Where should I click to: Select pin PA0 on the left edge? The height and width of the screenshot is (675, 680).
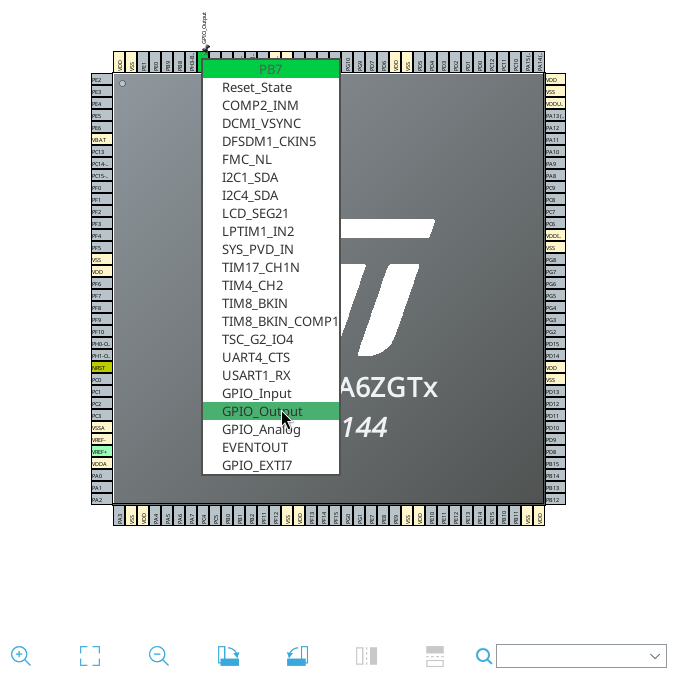coord(101,476)
